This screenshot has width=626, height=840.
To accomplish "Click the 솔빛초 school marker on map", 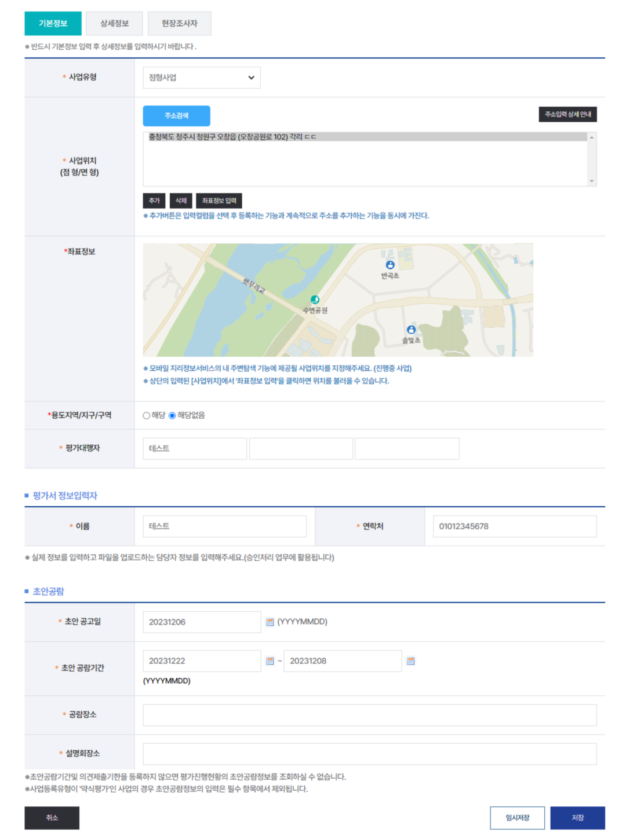I will click(411, 330).
